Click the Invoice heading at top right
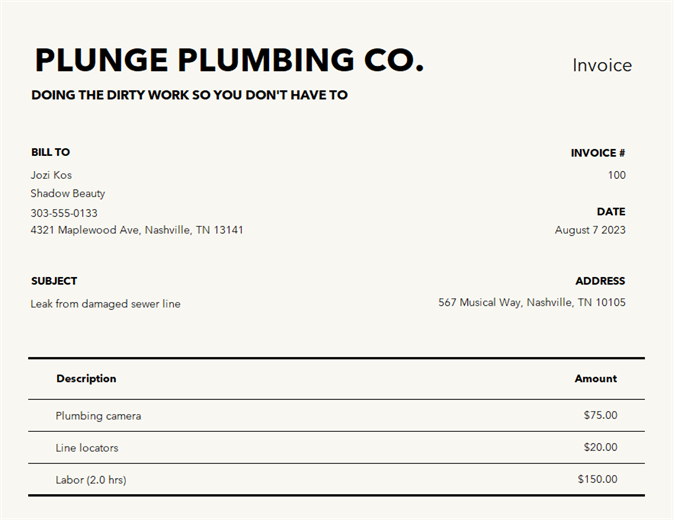The height and width of the screenshot is (520, 675). click(602, 65)
